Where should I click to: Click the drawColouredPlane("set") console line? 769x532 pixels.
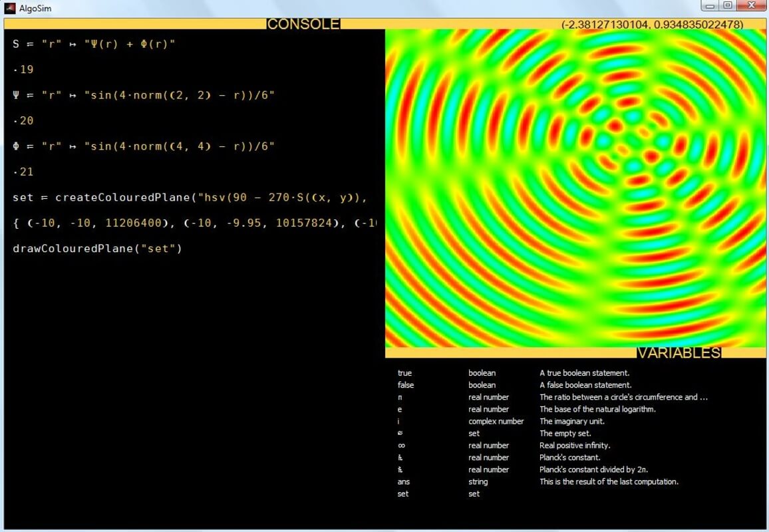pyautogui.click(x=97, y=248)
